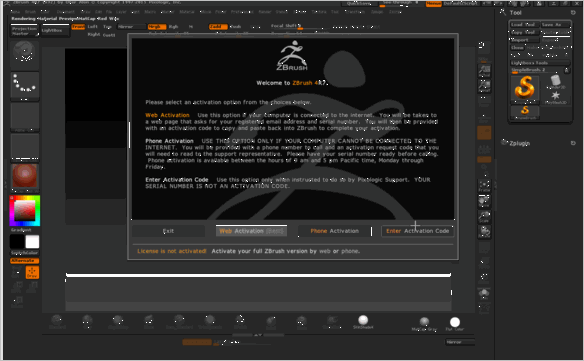Open the LightBox tab
This screenshot has width=584, height=361.
55,31
